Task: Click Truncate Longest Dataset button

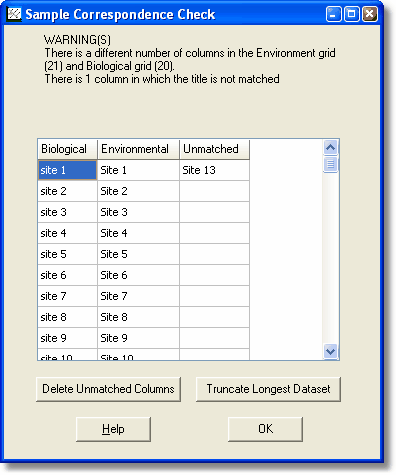Action: point(268,389)
